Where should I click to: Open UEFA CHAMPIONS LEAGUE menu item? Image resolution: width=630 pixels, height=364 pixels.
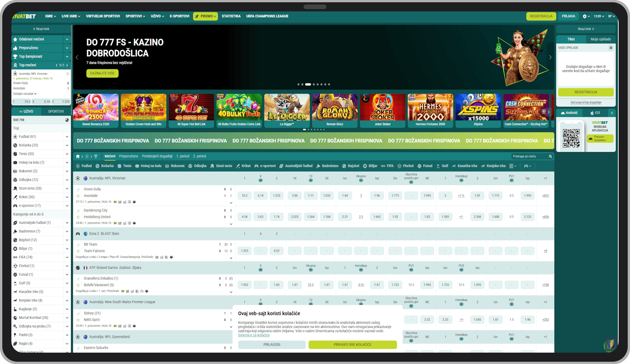pyautogui.click(x=267, y=16)
